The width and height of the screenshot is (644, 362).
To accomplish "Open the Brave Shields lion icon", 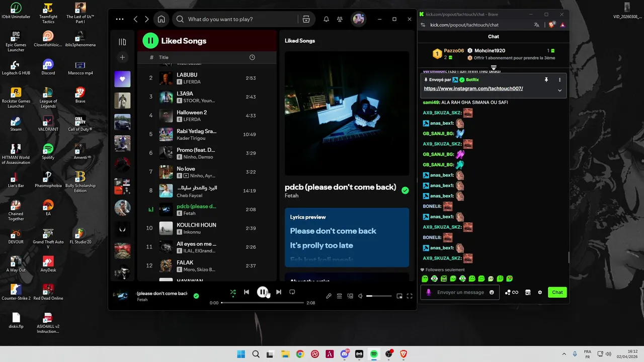I will coord(552,25).
